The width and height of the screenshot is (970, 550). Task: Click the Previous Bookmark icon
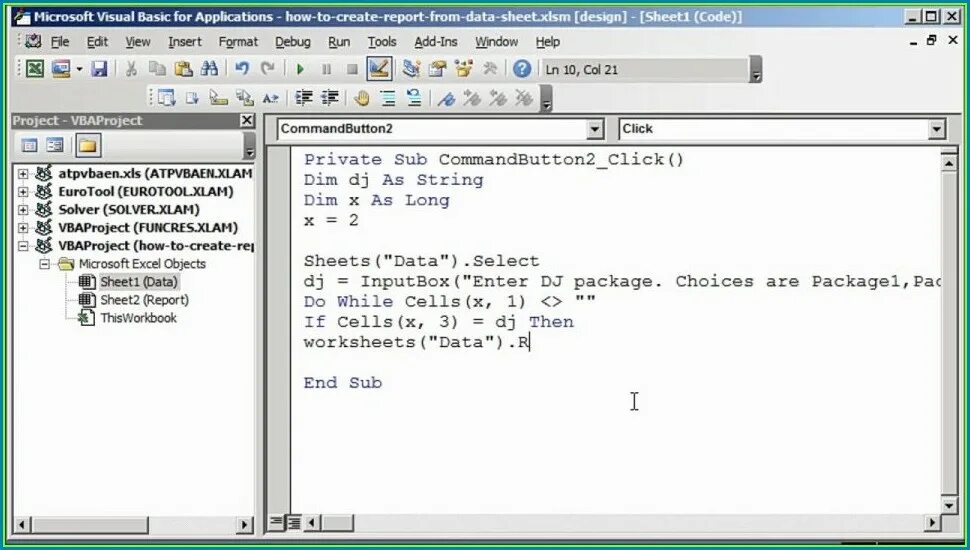(x=498, y=98)
